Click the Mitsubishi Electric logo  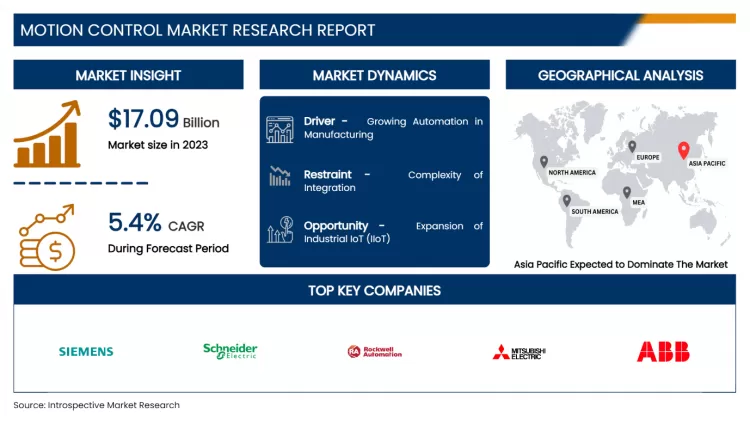(x=519, y=352)
